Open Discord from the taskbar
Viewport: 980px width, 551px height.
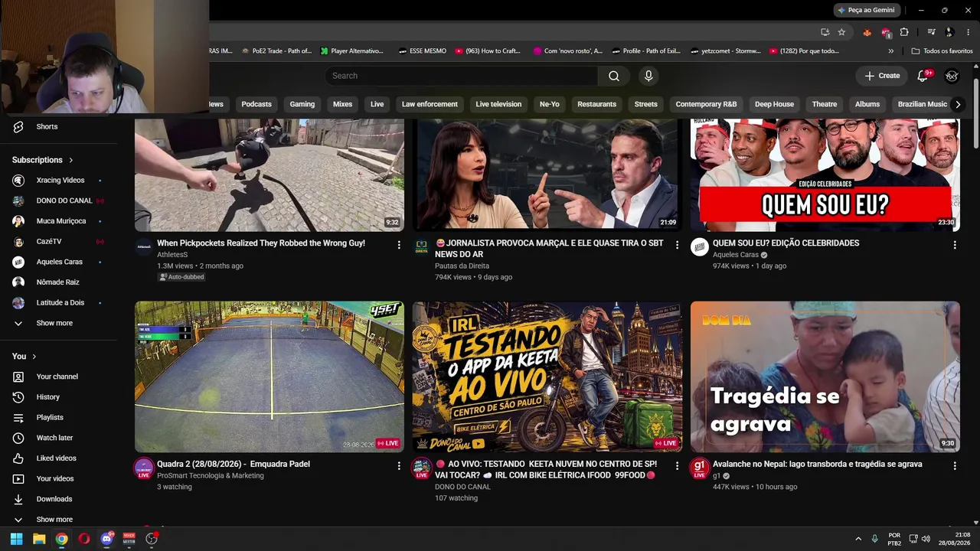(x=106, y=539)
